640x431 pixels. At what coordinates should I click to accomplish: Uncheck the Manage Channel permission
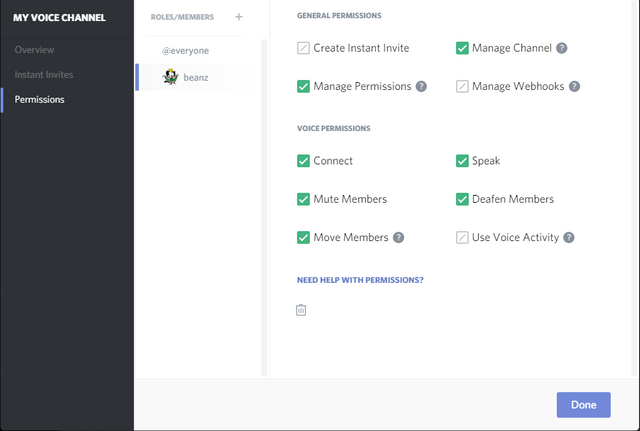click(x=462, y=48)
